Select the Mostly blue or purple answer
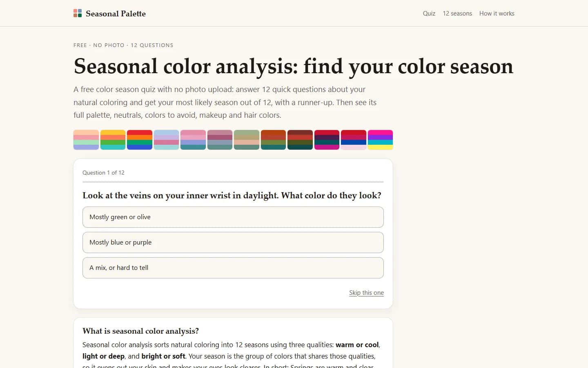The width and height of the screenshot is (588, 368). [x=233, y=242]
